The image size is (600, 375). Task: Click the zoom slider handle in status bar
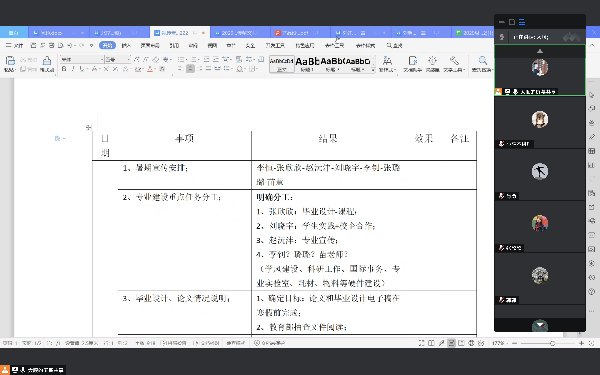tap(552, 343)
